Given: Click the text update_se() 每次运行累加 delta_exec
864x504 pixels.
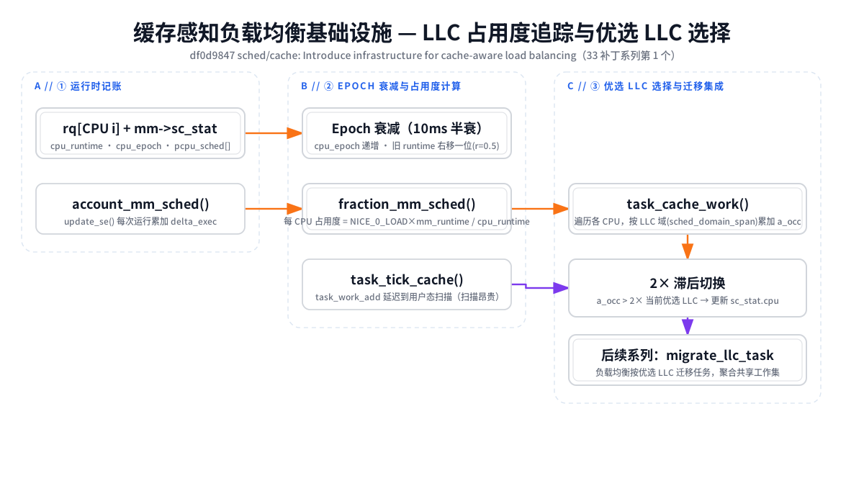Looking at the screenshot, I should click(140, 222).
